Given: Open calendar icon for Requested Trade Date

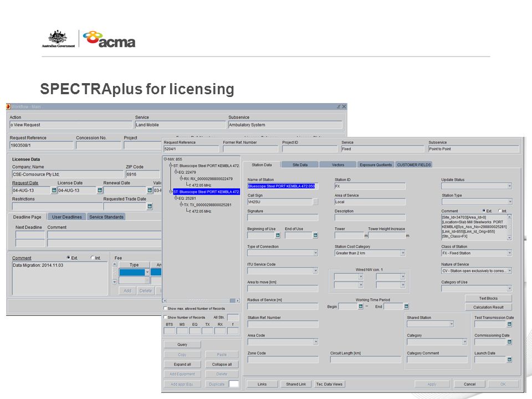Looking at the screenshot, I should point(150,206).
